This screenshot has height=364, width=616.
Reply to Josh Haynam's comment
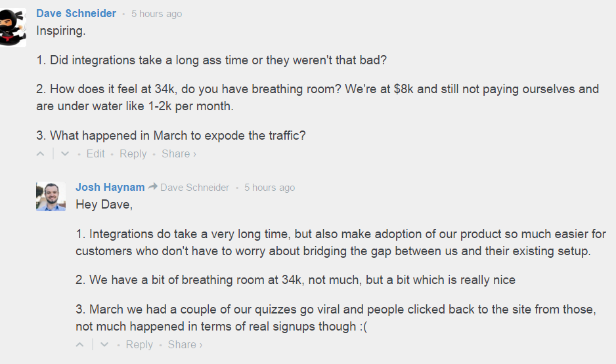(x=139, y=344)
